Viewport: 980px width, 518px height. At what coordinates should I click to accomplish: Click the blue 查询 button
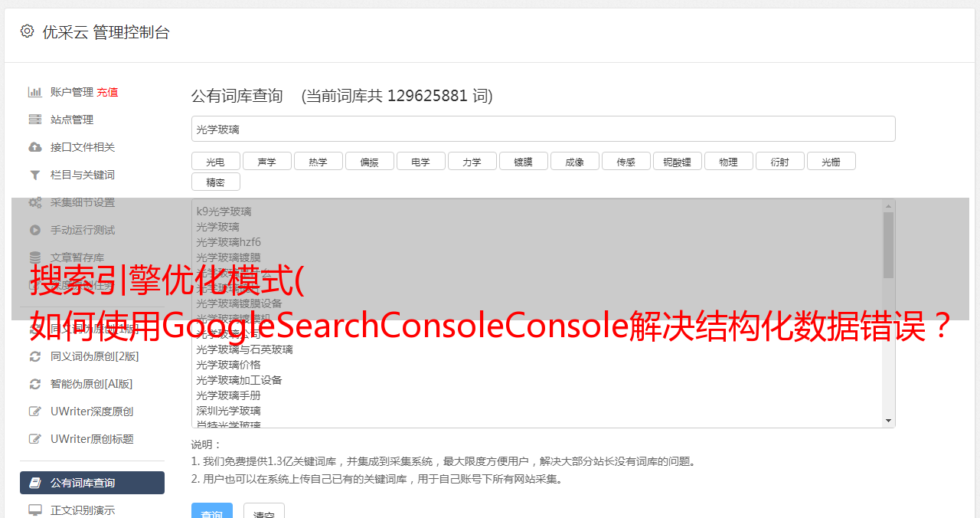(x=211, y=512)
